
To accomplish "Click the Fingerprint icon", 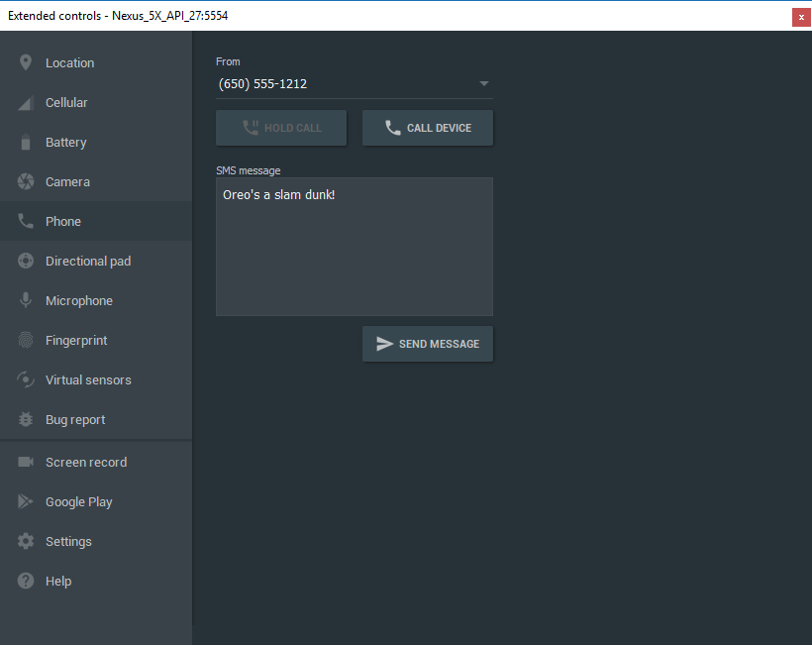I will click(26, 340).
